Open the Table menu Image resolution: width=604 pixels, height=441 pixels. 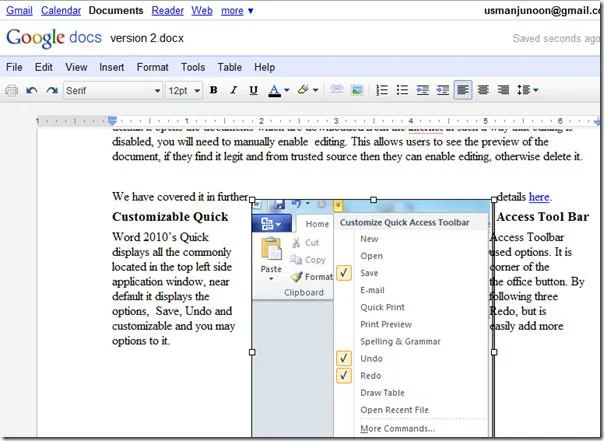pyautogui.click(x=229, y=67)
